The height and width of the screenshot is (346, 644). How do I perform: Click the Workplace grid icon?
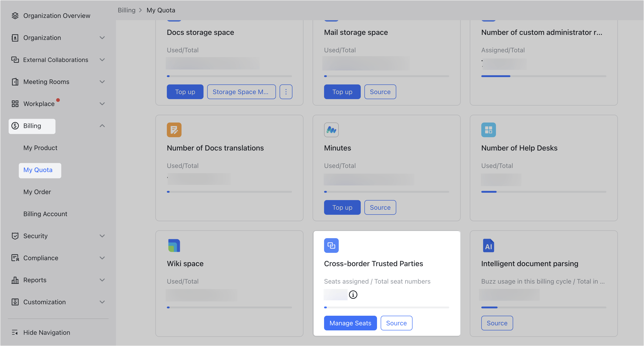[x=15, y=104]
